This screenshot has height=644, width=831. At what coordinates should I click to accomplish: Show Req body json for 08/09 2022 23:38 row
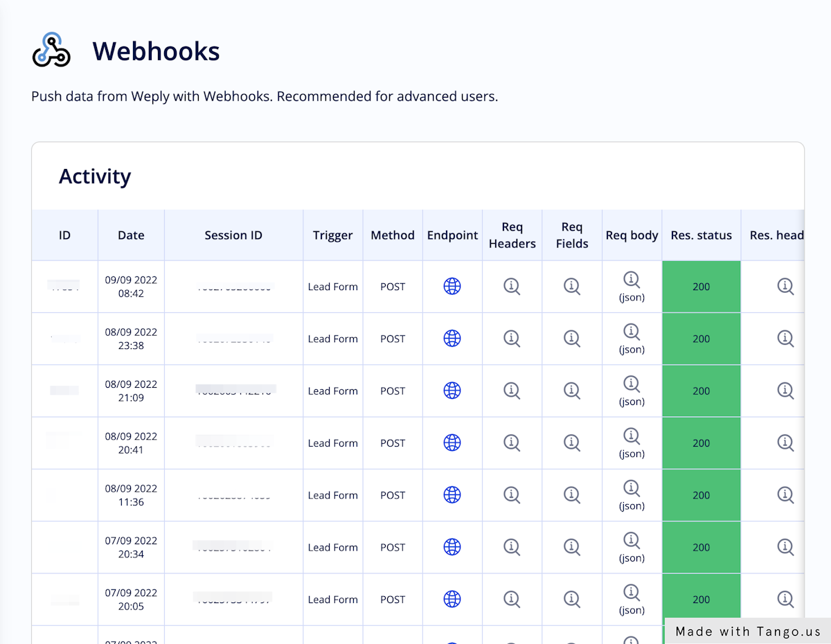pos(632,332)
